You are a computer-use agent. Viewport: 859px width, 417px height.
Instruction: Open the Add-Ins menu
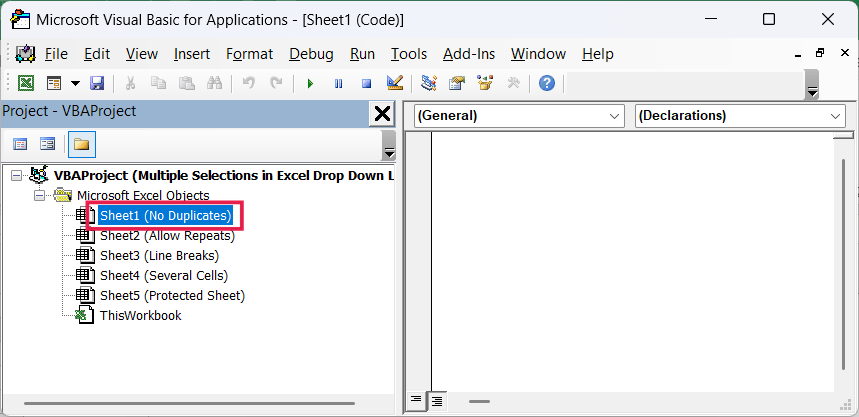[469, 54]
